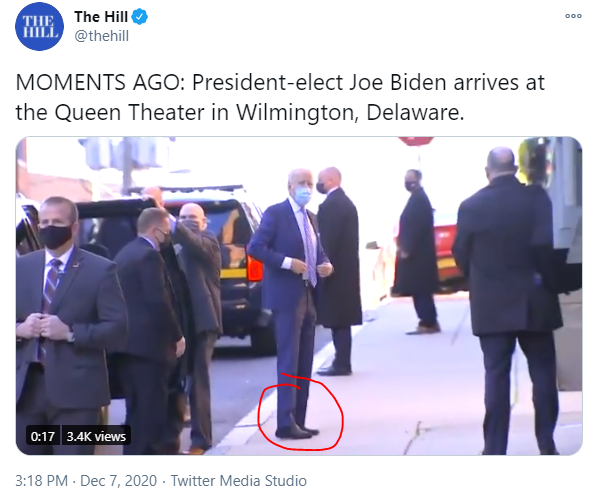Click the blue surgical mask in video
Viewport: 597px width, 500px height.
(302, 195)
